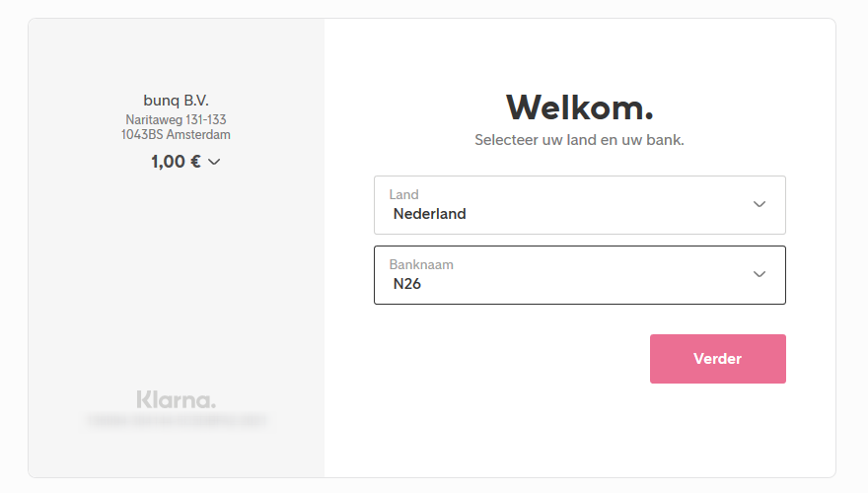Viewport: 868px width, 493px height.
Task: Click the Klarna logo
Action: [x=176, y=399]
